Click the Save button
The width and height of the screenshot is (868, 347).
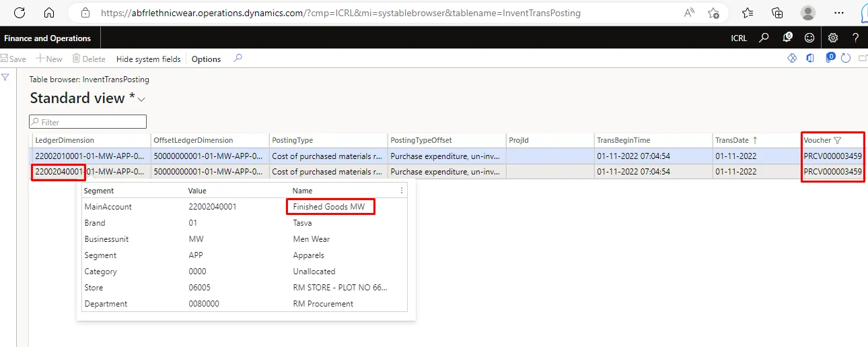click(x=13, y=59)
